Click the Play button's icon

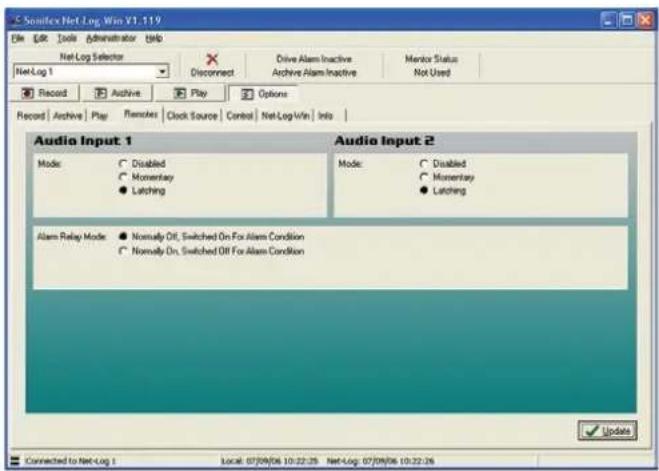tap(180, 93)
